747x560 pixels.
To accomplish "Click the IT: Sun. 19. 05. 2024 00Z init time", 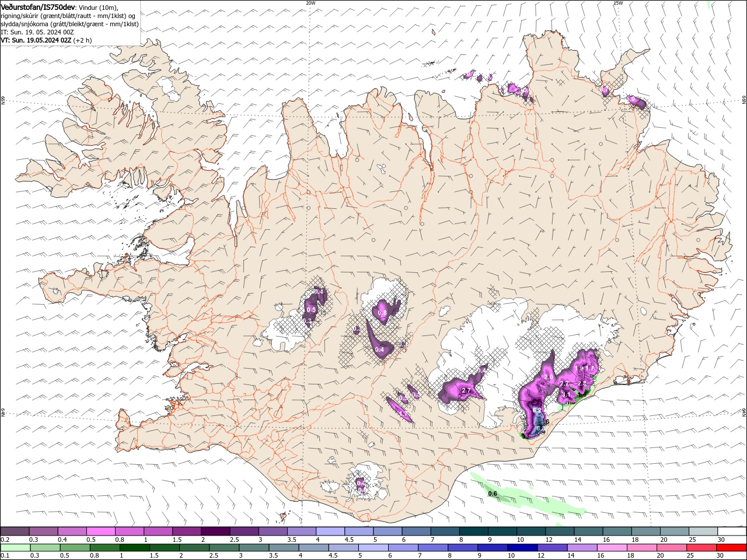I will pos(37,32).
